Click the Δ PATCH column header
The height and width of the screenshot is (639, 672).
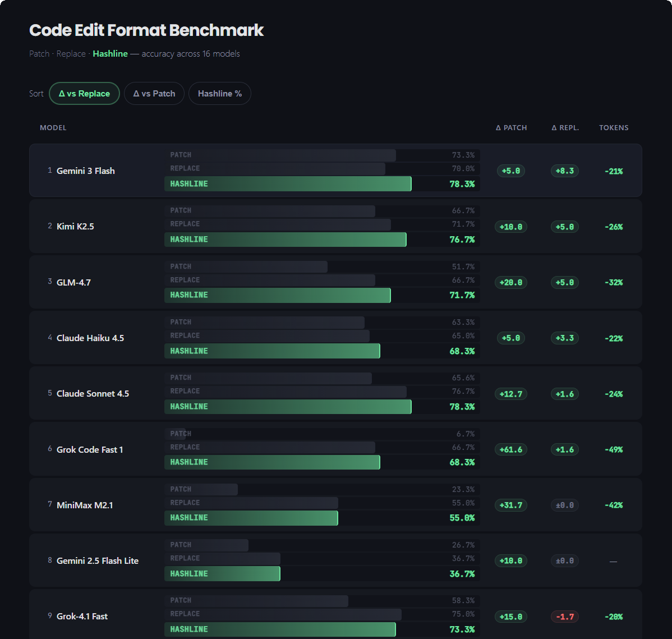[511, 128]
